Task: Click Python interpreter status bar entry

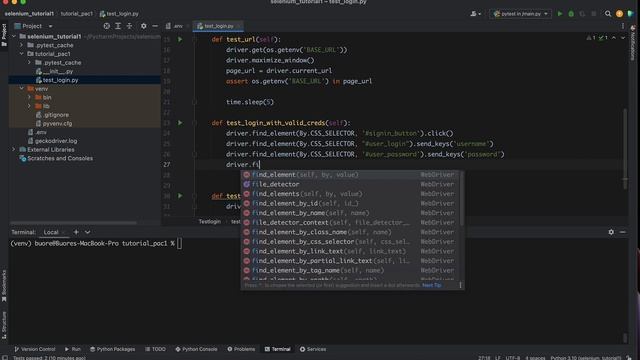Action: 586,358
